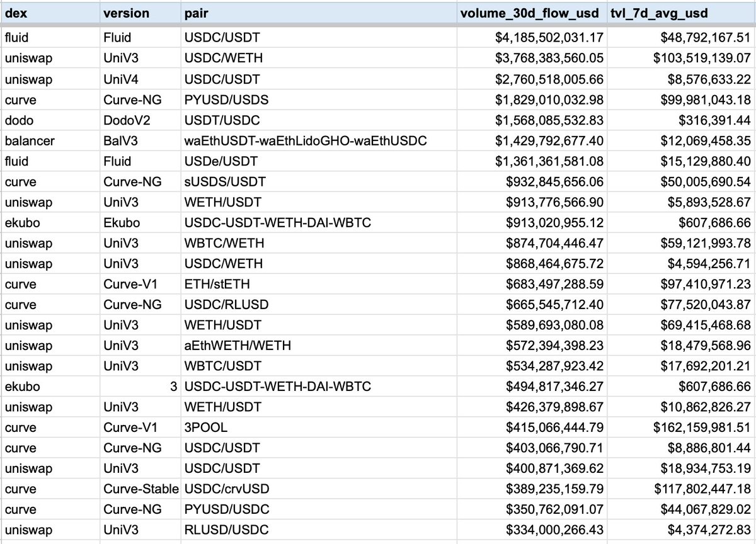Select the version column header

[140, 13]
